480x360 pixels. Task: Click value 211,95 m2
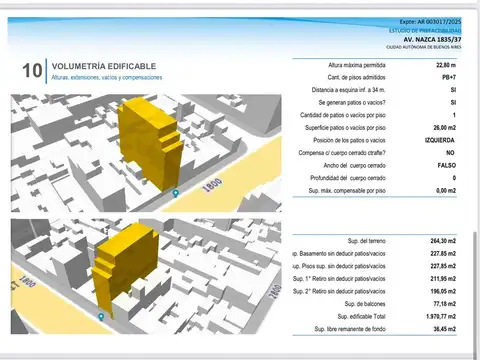pos(443,279)
